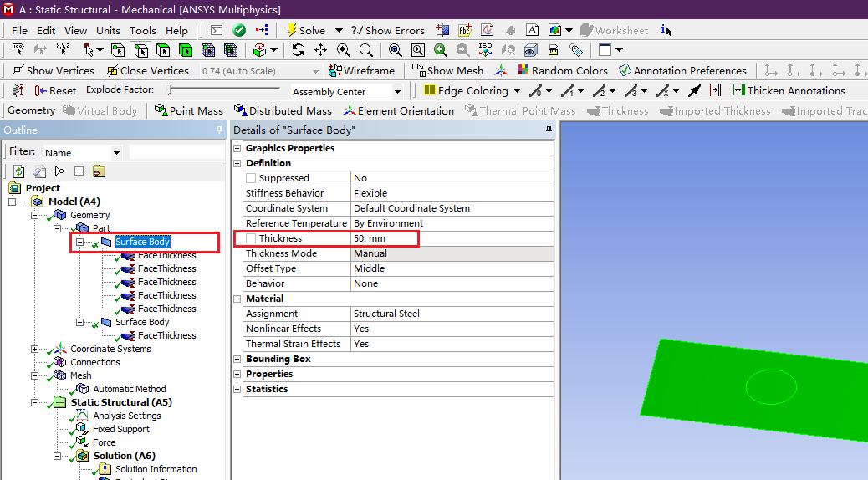Image resolution: width=868 pixels, height=480 pixels.
Task: Open the Tools menu
Action: pos(142,31)
